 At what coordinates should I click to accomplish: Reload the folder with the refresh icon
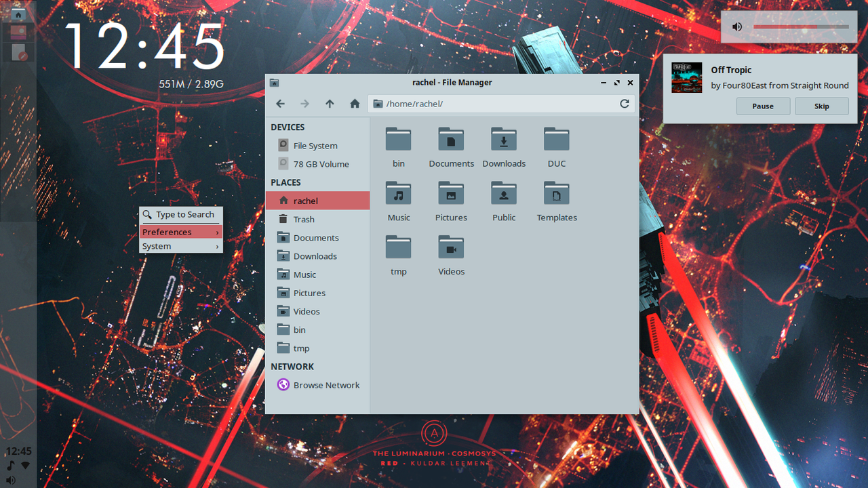click(x=625, y=104)
